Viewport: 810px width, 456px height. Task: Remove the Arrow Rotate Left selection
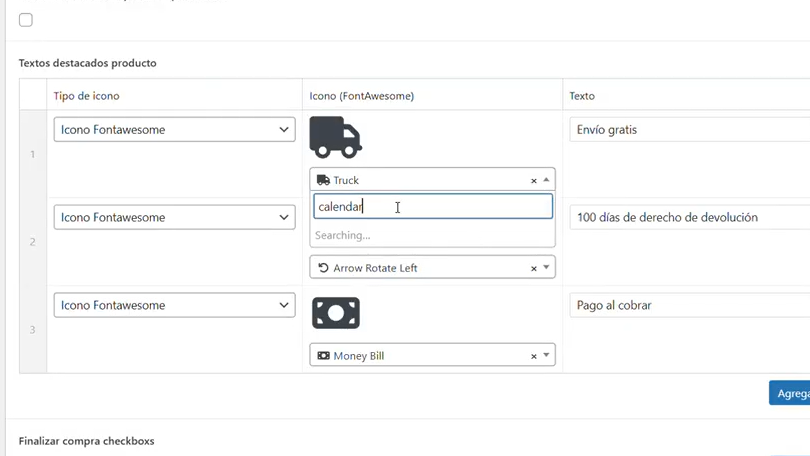533,269
